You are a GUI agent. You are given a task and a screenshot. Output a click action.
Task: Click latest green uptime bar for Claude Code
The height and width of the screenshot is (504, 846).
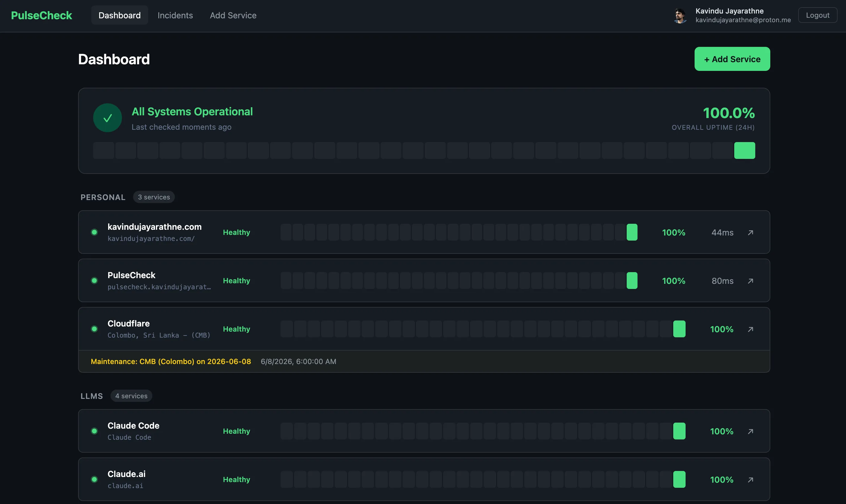tap(679, 431)
